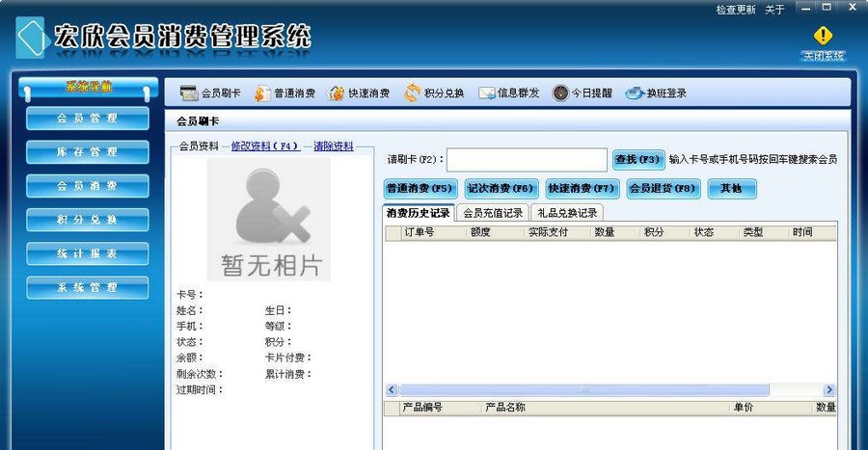The height and width of the screenshot is (450, 868).
Task: Open 信息群发 envelope icon
Action: (x=487, y=93)
